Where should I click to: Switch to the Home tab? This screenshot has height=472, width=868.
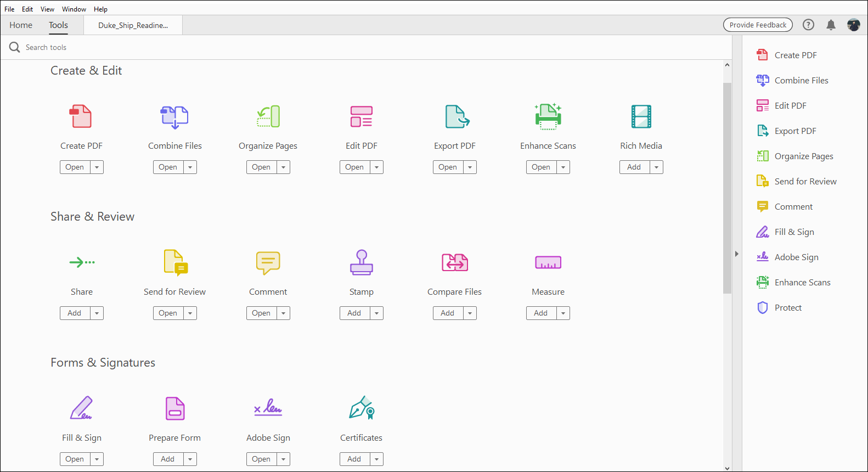(x=21, y=25)
